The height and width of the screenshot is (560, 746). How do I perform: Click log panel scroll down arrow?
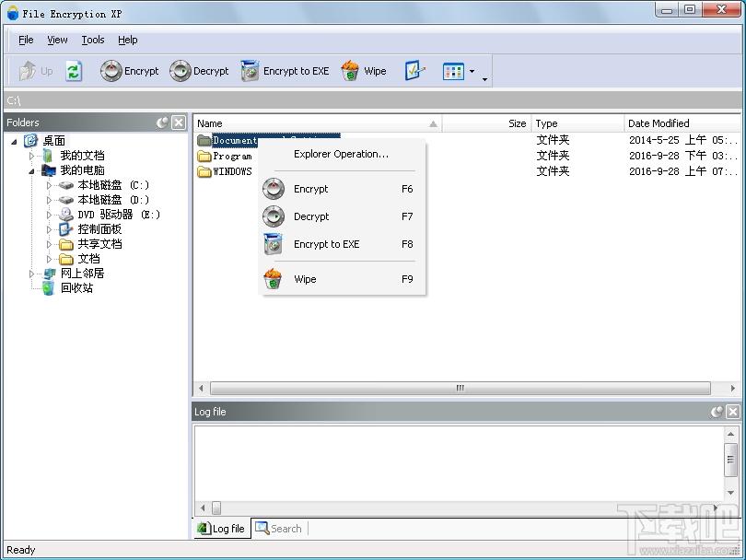point(730,493)
